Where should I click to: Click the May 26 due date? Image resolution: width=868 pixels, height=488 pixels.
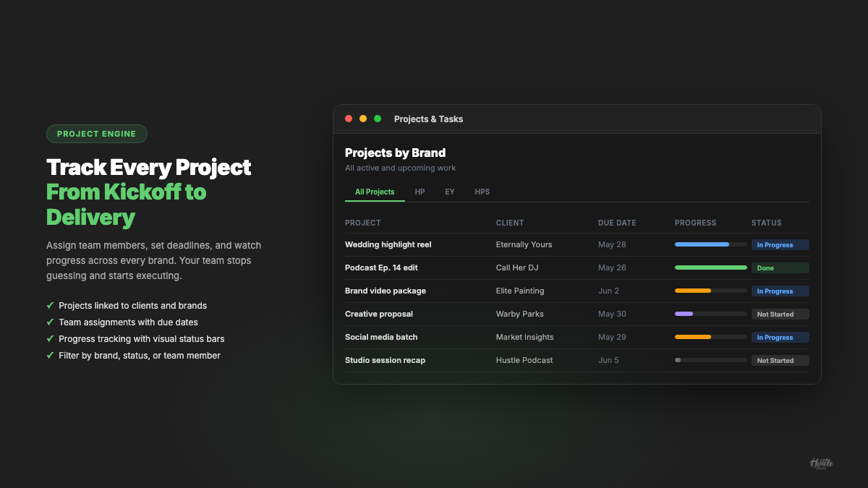pyautogui.click(x=612, y=267)
